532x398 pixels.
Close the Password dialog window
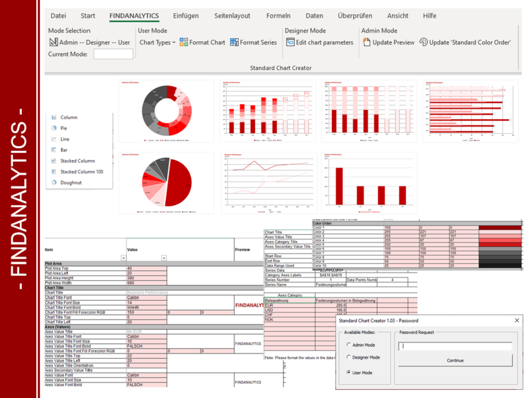click(516, 320)
